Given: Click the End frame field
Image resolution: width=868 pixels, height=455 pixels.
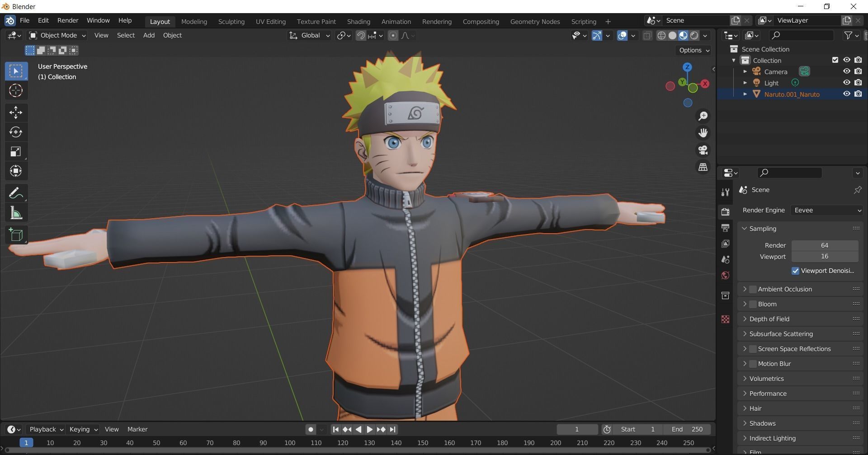Looking at the screenshot, I should coord(687,429).
